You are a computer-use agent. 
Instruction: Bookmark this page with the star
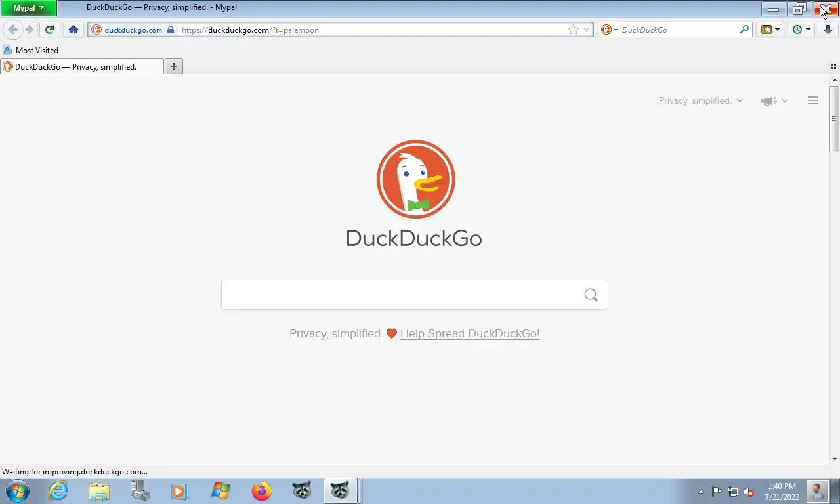[x=574, y=30]
